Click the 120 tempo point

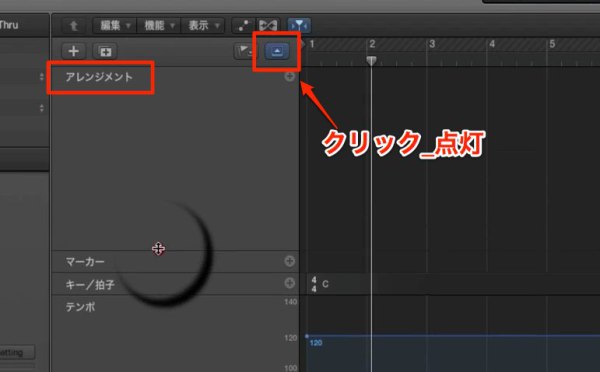coord(307,336)
